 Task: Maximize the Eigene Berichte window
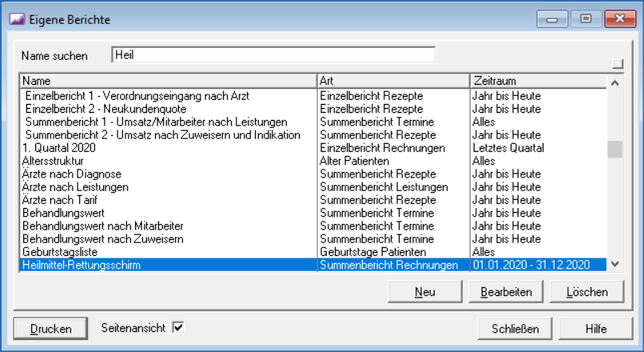coord(586,19)
